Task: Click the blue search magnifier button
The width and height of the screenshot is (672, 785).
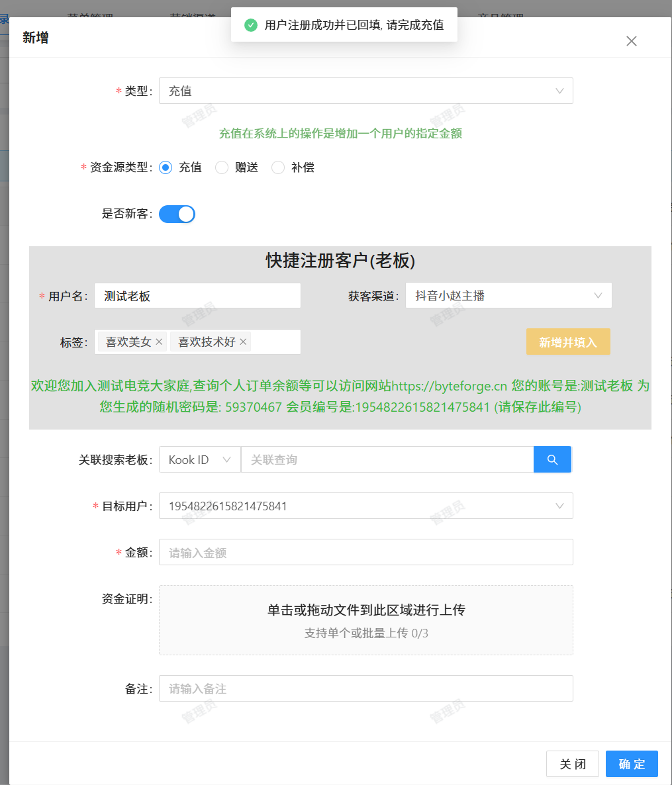Action: 552,459
